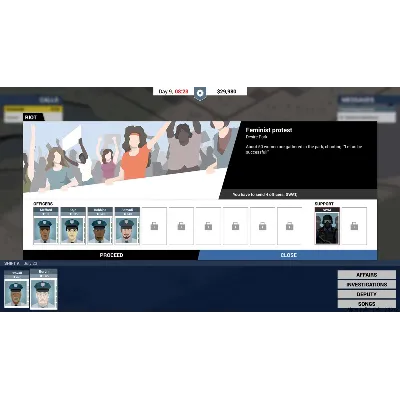400x400 pixels.
Task: Click the police badge icon at top
Action: [200, 94]
